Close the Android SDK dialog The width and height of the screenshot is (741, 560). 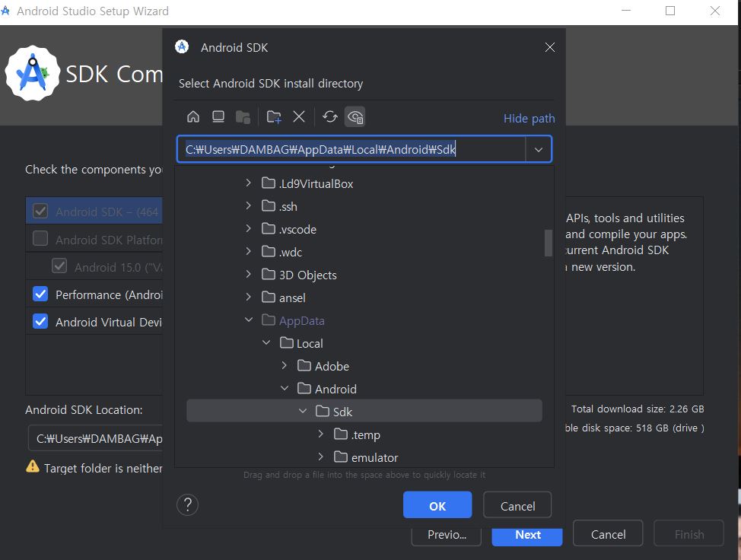[x=549, y=47]
